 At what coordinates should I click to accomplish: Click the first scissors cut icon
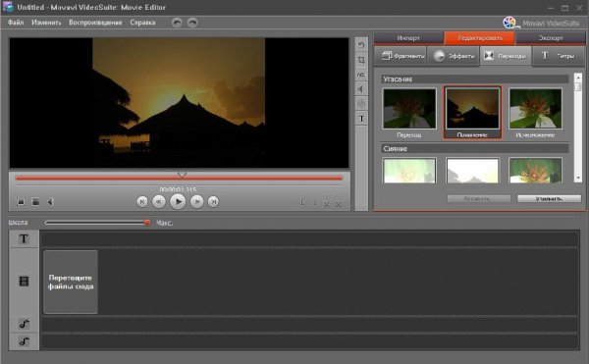327,203
